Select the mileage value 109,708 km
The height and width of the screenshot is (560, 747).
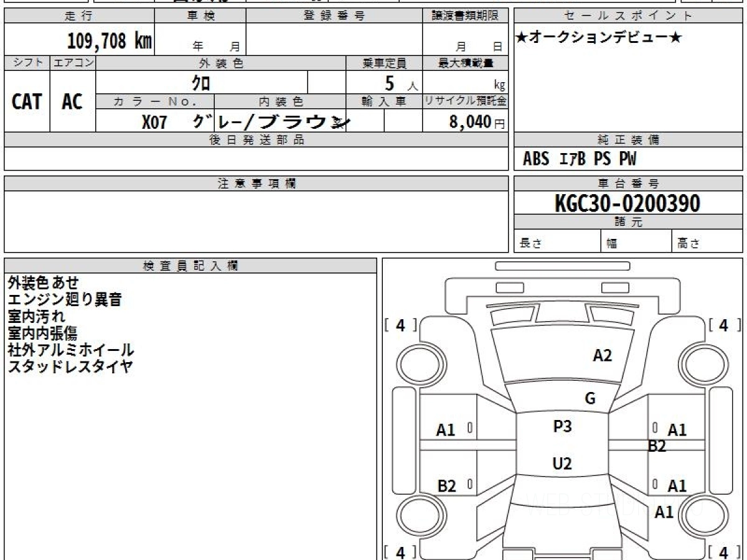pos(110,41)
